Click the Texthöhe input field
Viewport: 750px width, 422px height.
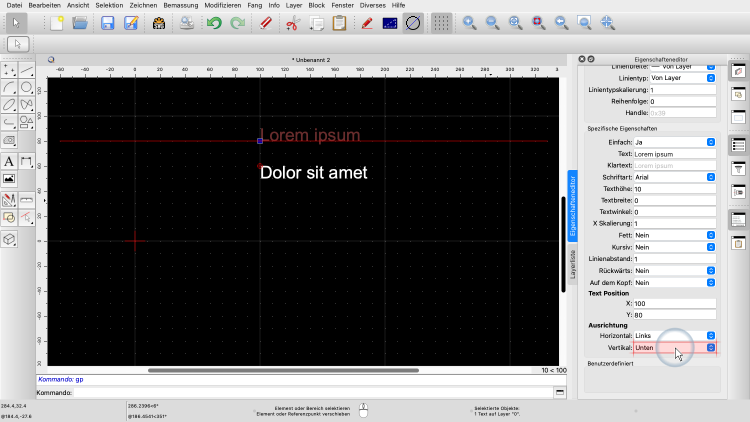[675, 189]
